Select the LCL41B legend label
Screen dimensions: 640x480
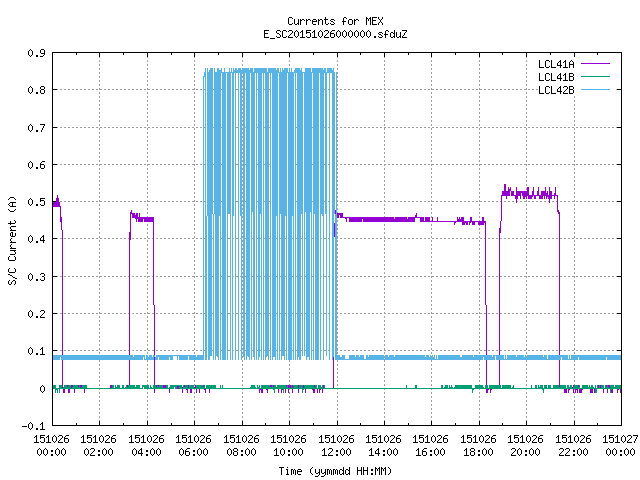(x=556, y=77)
